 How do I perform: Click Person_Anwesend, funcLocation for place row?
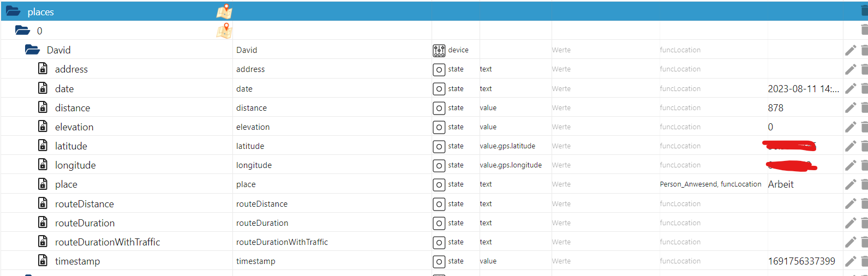click(710, 184)
